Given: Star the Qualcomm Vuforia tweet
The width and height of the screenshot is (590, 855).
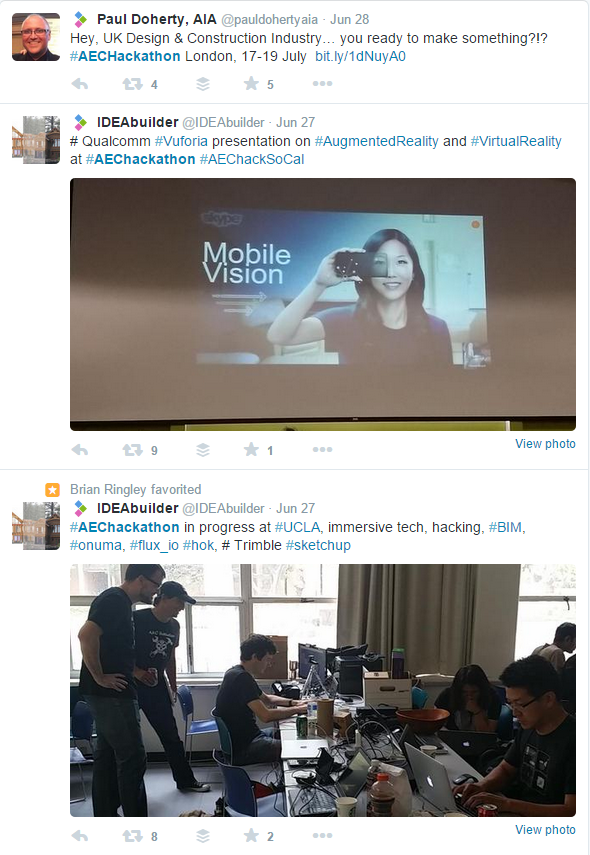Looking at the screenshot, I should click(x=251, y=449).
